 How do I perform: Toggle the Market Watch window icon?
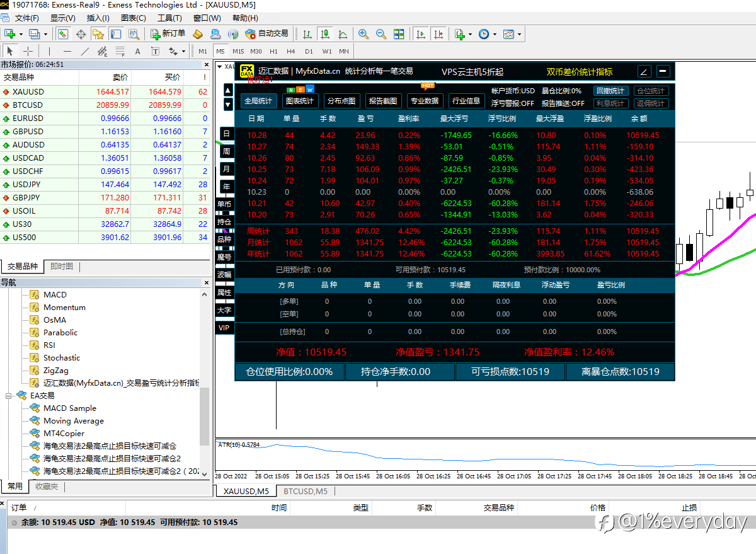[x=63, y=33]
